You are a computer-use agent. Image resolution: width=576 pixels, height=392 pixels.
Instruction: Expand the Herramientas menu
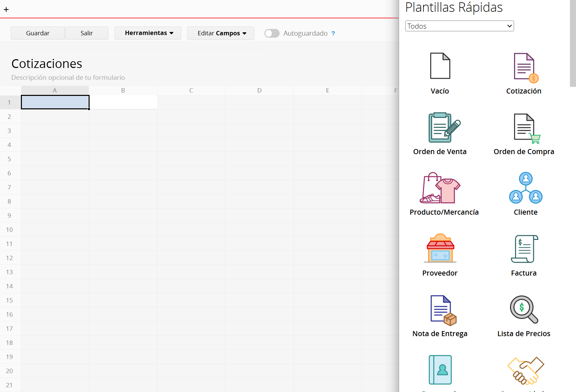coord(148,33)
